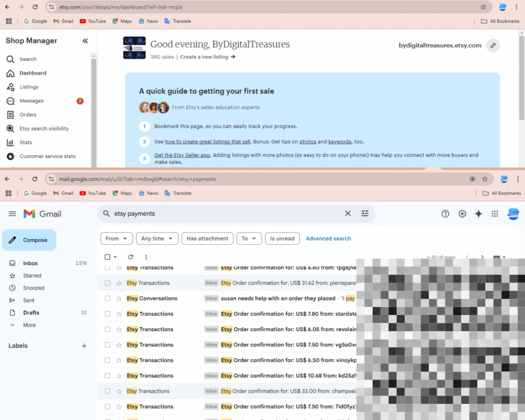The height and width of the screenshot is (420, 525).
Task: Open Apps grid in Etsy window bookmarks bar
Action: tap(9, 21)
